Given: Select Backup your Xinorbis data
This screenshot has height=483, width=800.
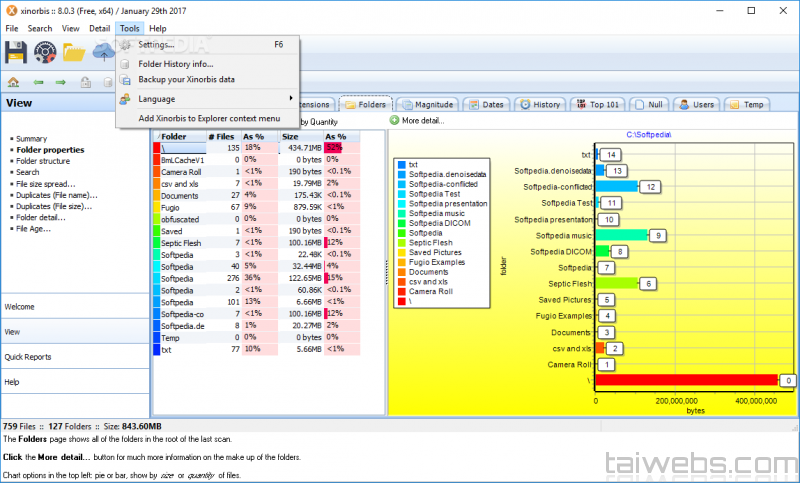Looking at the screenshot, I should point(186,79).
